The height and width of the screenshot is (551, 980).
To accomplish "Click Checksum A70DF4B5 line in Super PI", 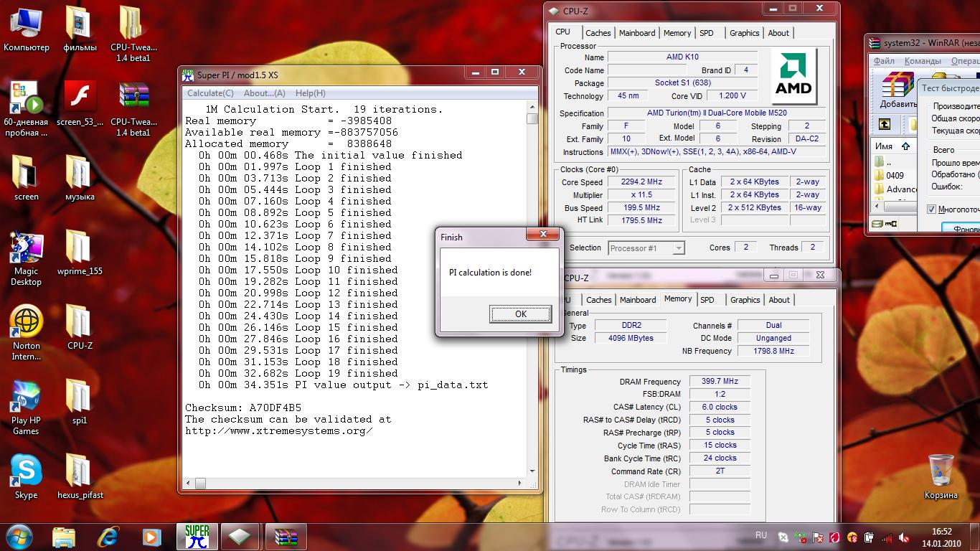I will pos(243,408).
